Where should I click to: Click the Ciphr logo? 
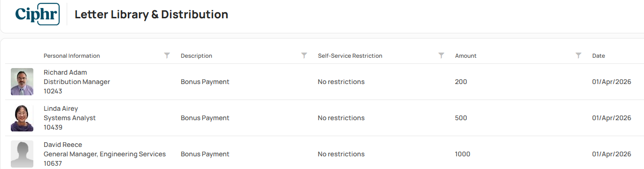(37, 14)
